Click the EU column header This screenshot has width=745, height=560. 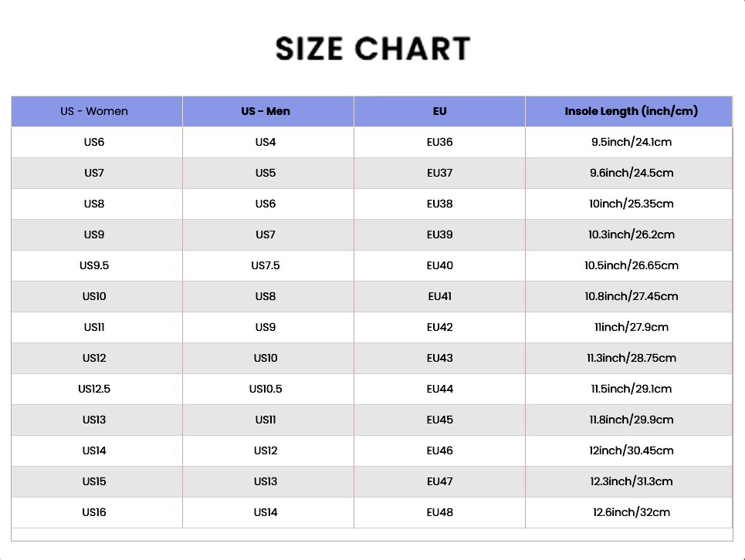click(x=439, y=111)
